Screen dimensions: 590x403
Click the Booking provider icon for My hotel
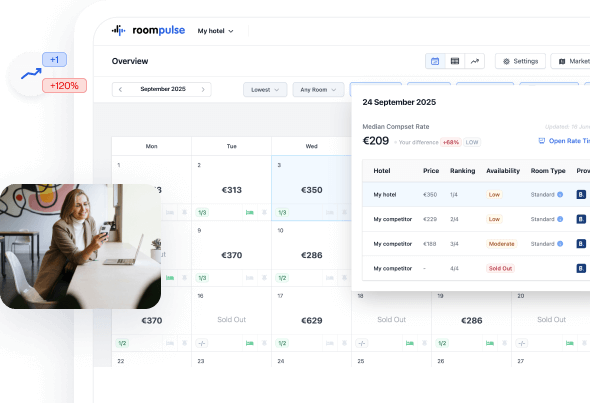tap(581, 195)
